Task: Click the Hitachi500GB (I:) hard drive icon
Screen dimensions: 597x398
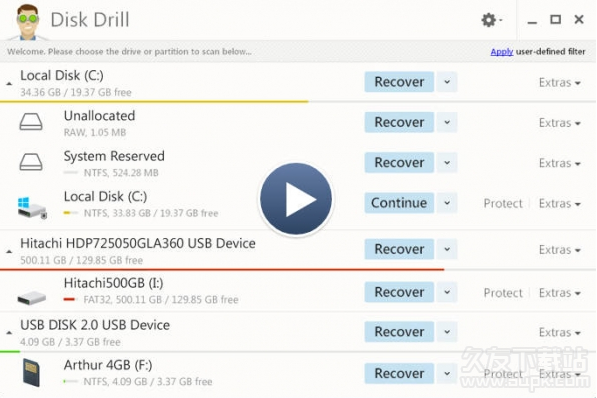Action: (x=32, y=297)
